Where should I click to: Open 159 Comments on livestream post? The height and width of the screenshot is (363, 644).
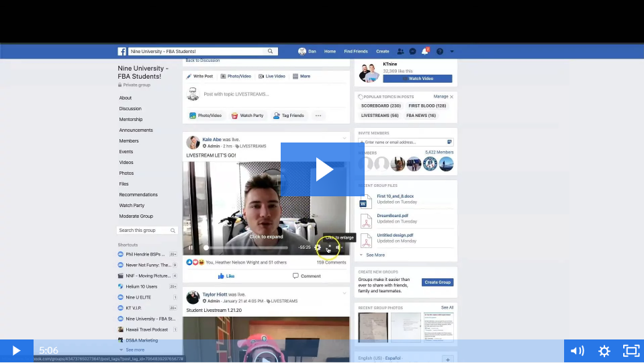pos(331,262)
